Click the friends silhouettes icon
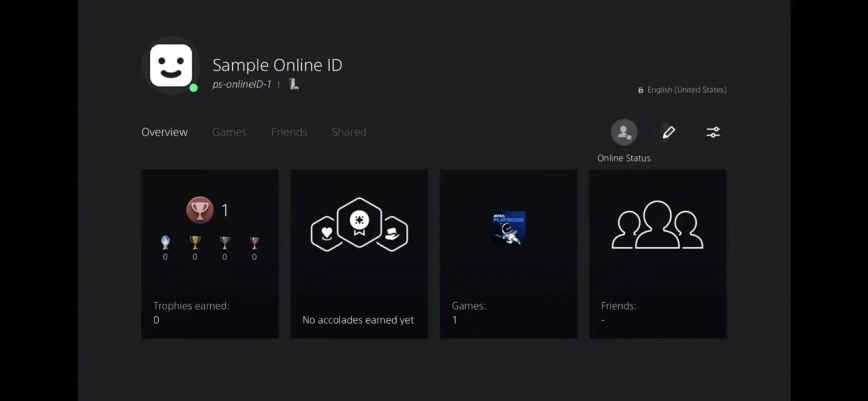This screenshot has height=401, width=868. tap(657, 226)
